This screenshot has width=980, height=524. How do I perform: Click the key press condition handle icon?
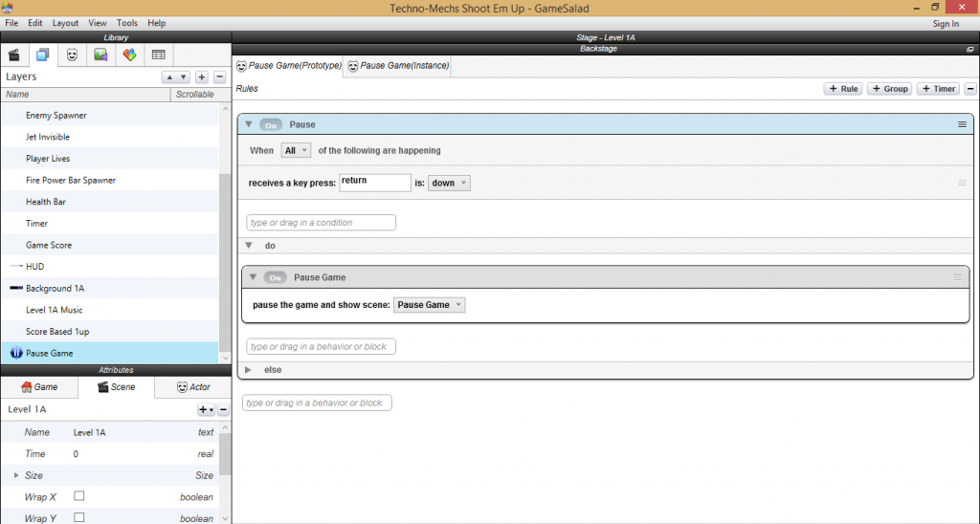pyautogui.click(x=962, y=183)
